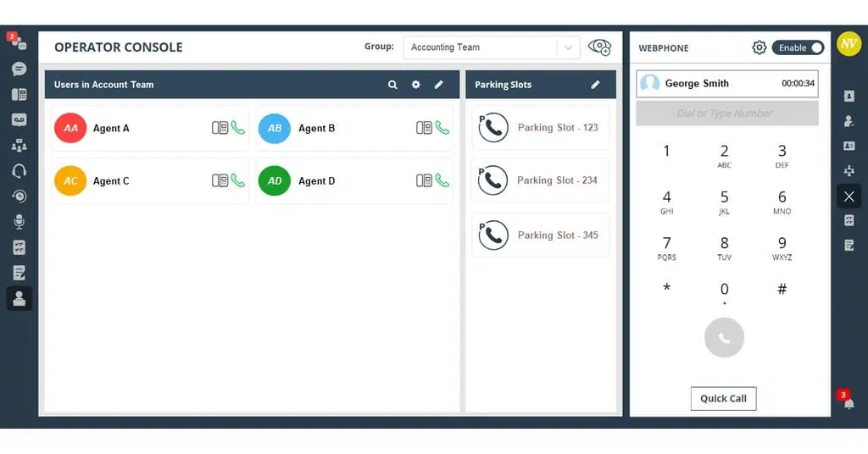Open the chat messages icon in left sidebar
Image resolution: width=868 pixels, height=454 pixels.
click(x=19, y=69)
